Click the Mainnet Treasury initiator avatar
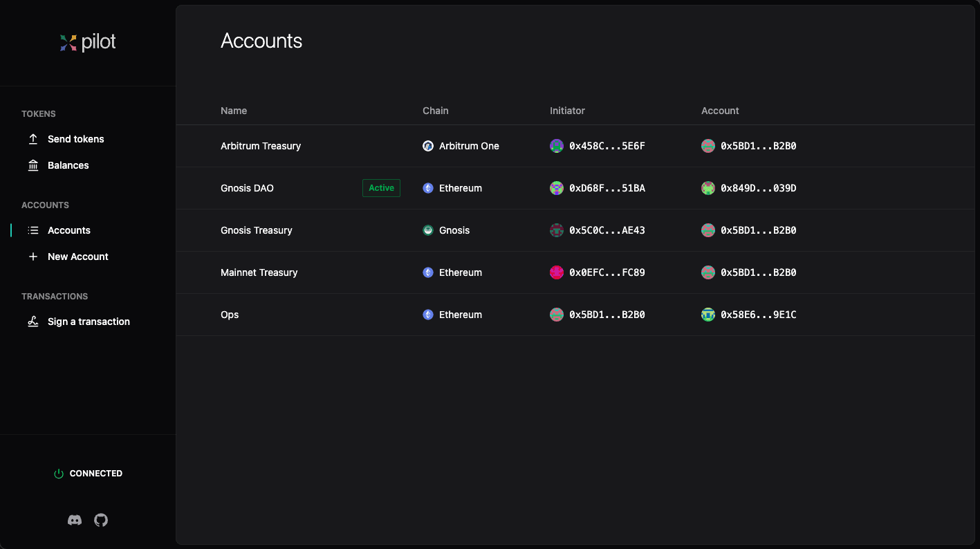Viewport: 980px width, 549px height. click(x=557, y=272)
